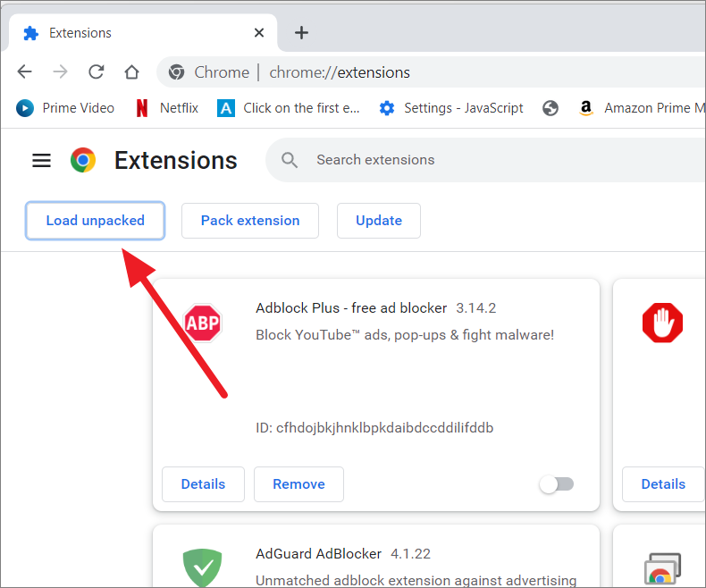The width and height of the screenshot is (706, 588).
Task: Open Details for the red hand extension
Action: click(663, 484)
